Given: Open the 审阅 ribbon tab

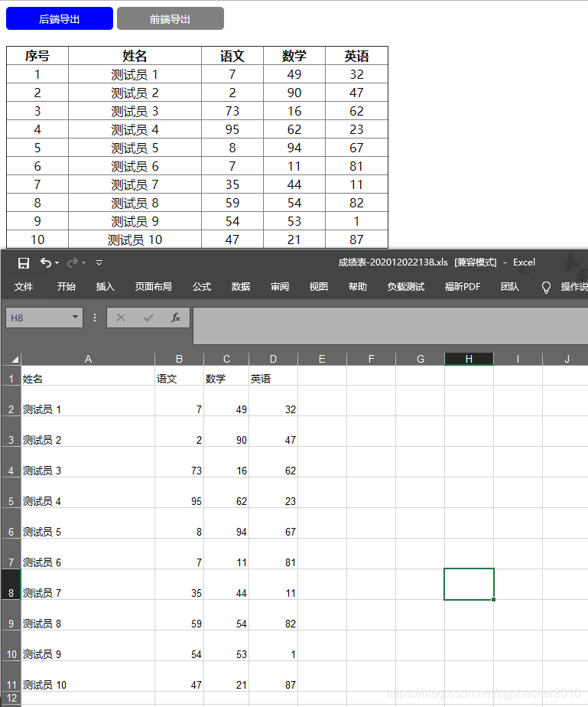Looking at the screenshot, I should tap(279, 287).
